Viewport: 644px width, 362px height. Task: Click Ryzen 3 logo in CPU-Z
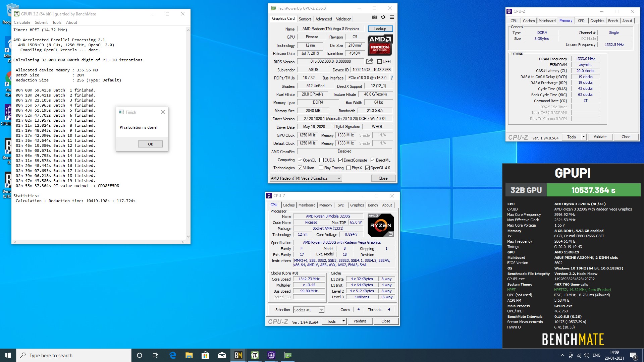381,225
